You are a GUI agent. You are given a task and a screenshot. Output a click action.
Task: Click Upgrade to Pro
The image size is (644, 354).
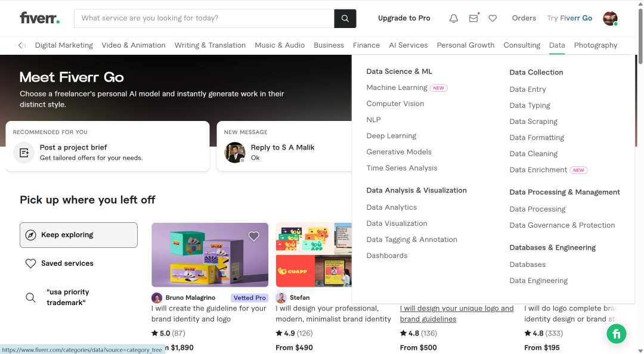coord(404,18)
